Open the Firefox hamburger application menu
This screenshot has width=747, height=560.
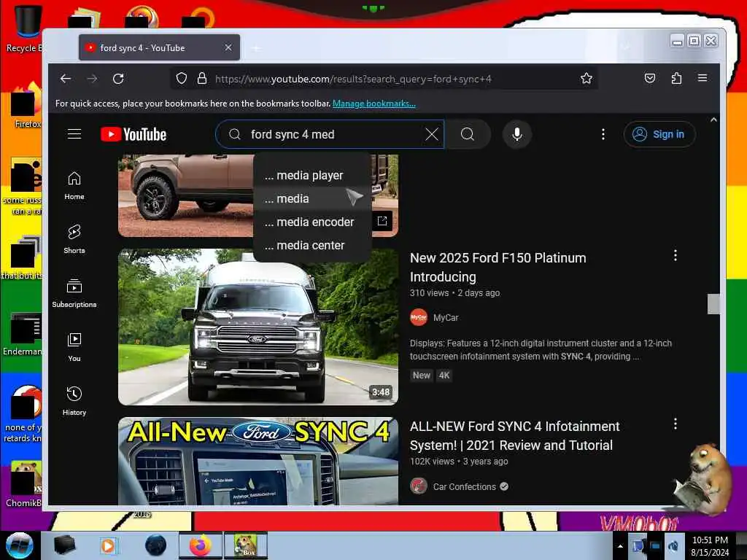click(703, 78)
